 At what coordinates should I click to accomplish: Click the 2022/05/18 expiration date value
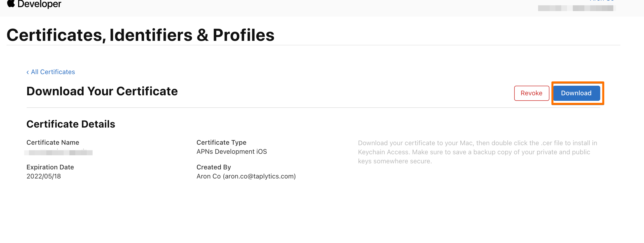tap(44, 176)
